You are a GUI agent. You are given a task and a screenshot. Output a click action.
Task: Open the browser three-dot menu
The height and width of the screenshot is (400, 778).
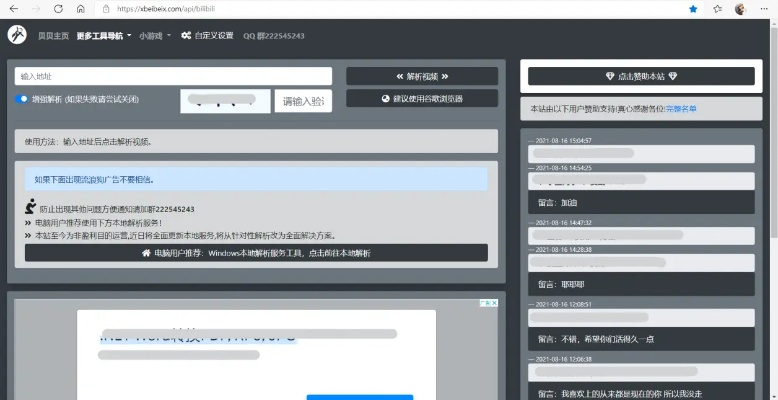[765, 8]
